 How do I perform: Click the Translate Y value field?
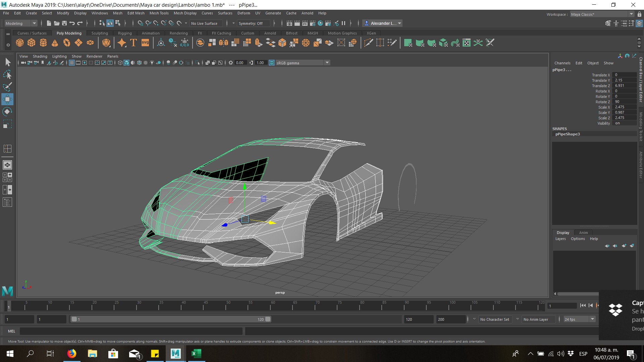pyautogui.click(x=624, y=80)
